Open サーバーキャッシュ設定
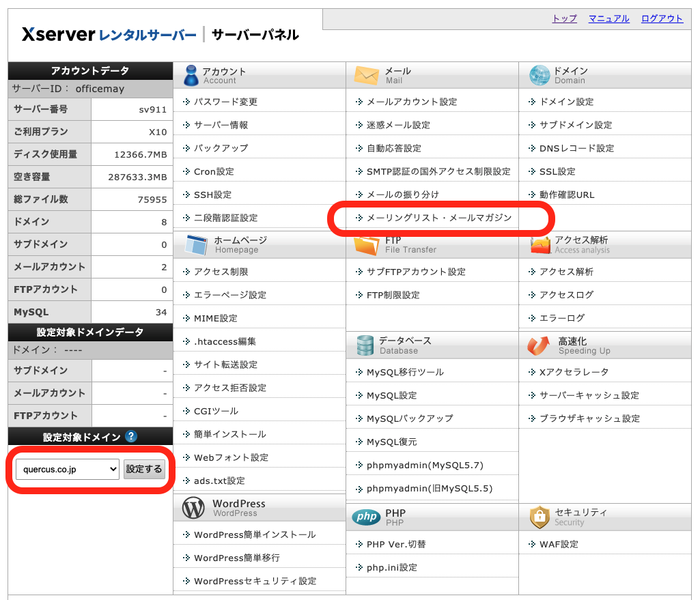This screenshot has width=700, height=600. (589, 395)
